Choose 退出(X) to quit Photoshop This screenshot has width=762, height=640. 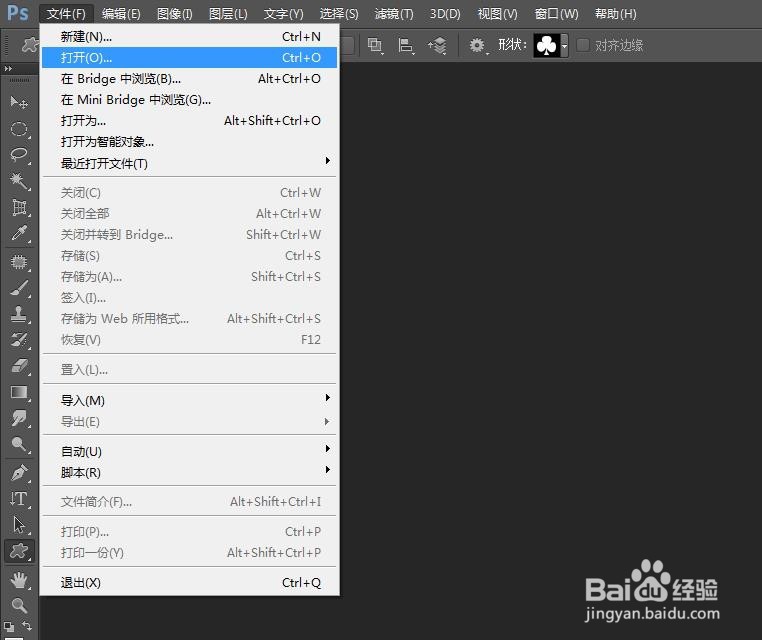190,582
